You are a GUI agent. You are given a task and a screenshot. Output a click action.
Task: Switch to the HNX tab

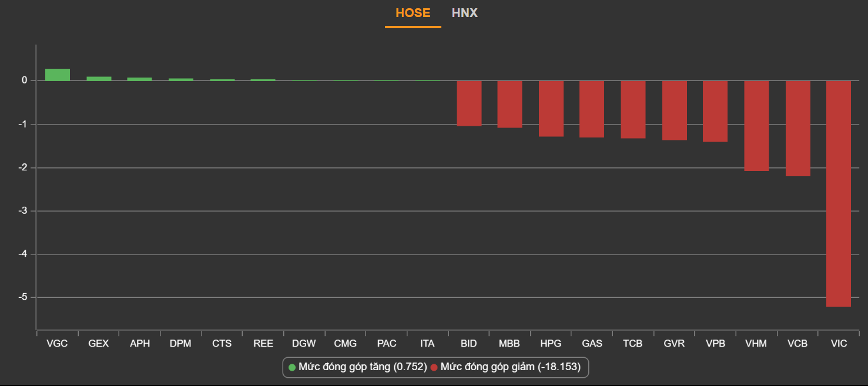[x=464, y=13]
